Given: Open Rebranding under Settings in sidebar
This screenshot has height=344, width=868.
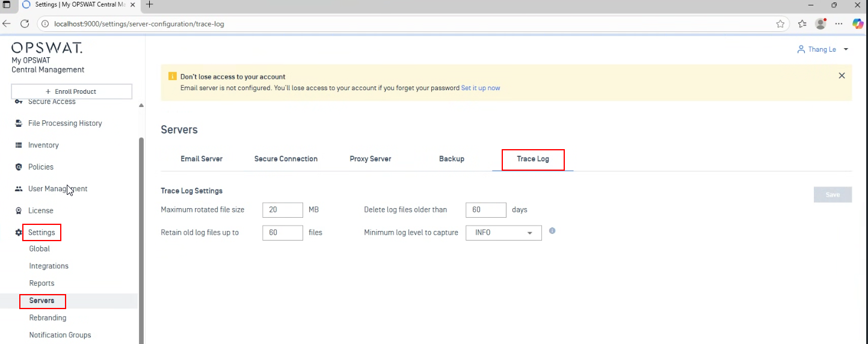Looking at the screenshot, I should point(48,318).
